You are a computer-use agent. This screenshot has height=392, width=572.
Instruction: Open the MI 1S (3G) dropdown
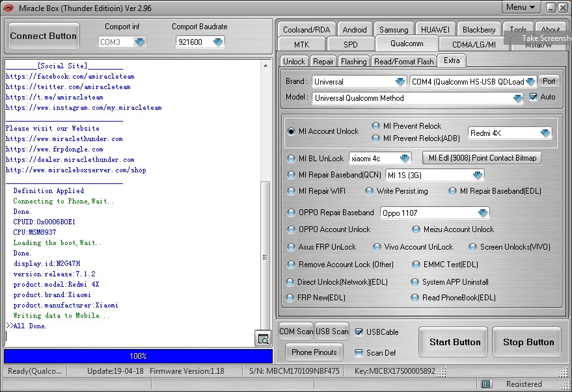point(478,176)
